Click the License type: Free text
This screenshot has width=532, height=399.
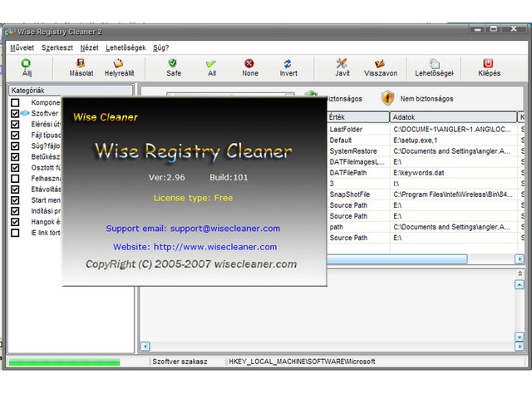[193, 198]
